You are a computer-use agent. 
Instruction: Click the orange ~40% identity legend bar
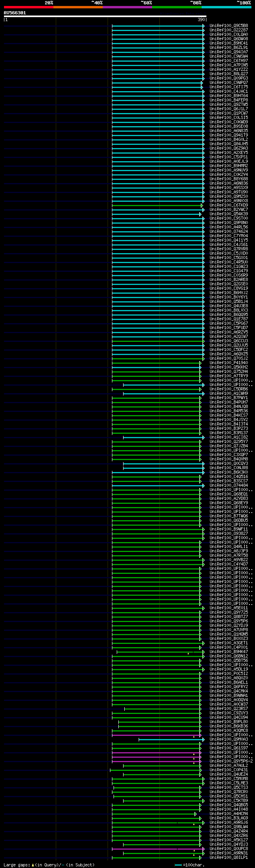[x=78, y=7]
